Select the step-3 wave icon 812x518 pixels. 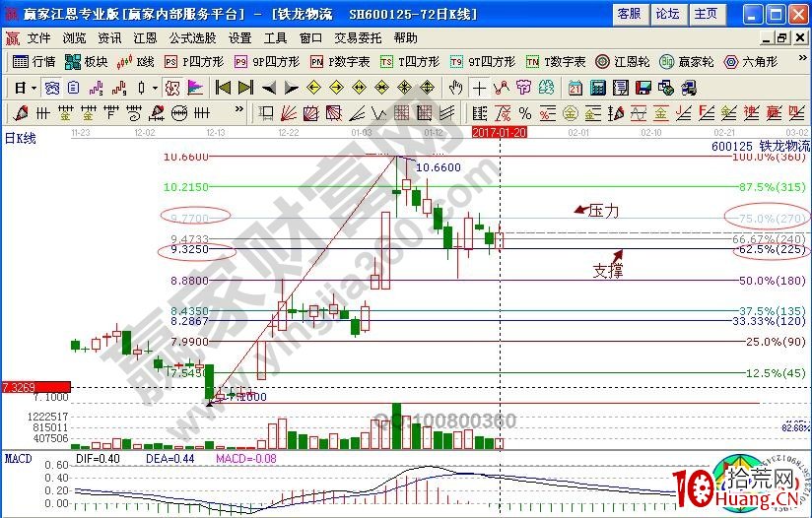97,88
